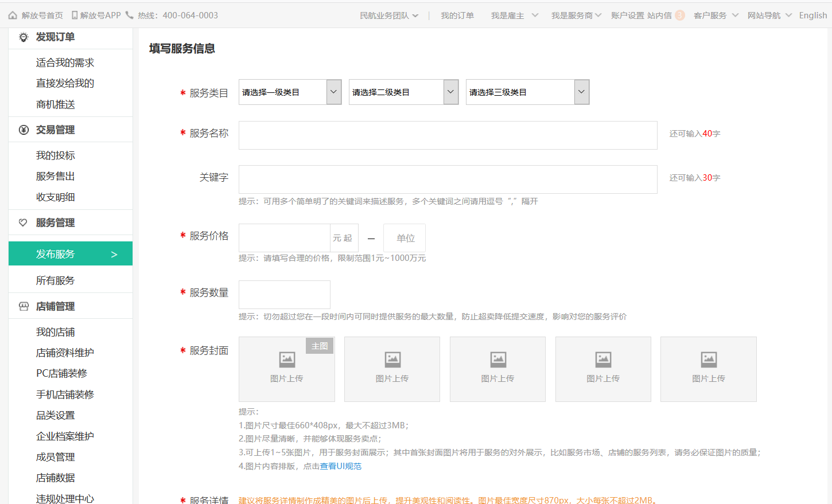Image resolution: width=832 pixels, height=504 pixels.
Task: Switch language to English
Action: point(812,15)
